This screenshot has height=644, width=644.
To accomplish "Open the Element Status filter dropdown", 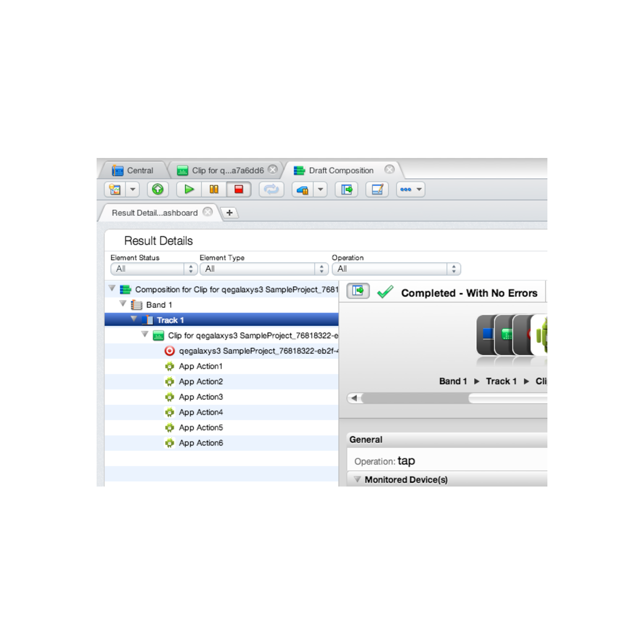I will 190,269.
